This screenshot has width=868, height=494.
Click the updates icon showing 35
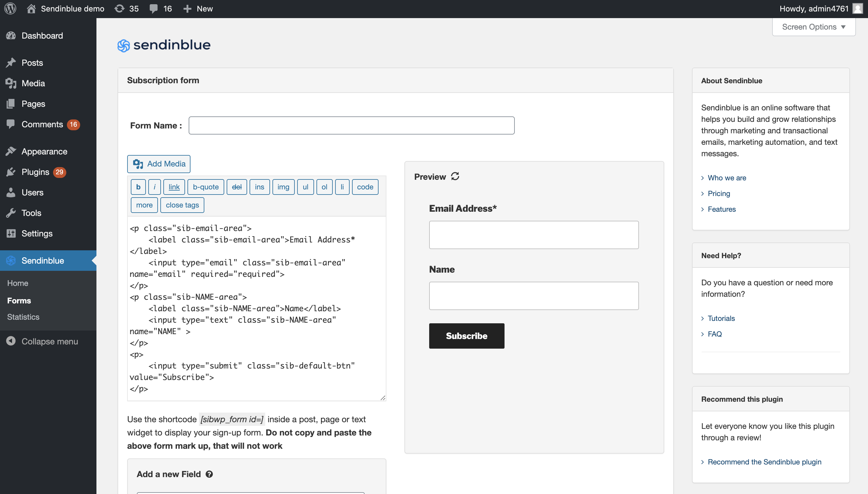click(x=120, y=8)
